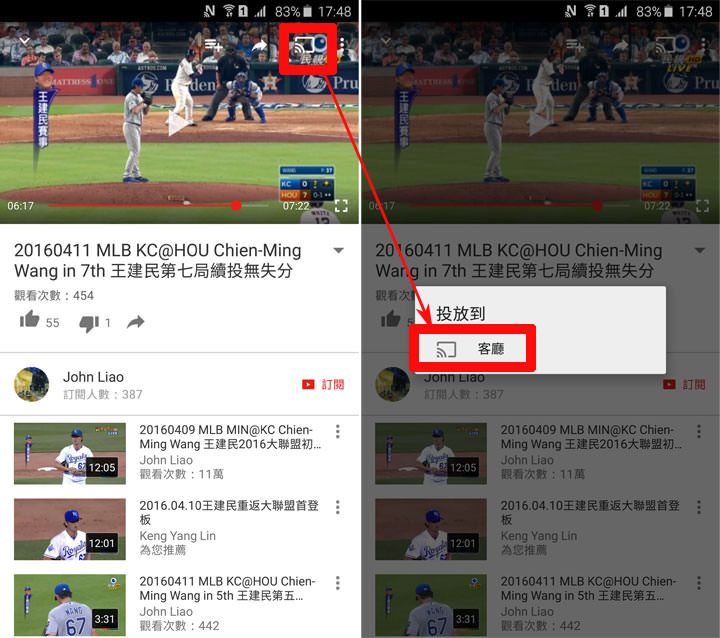Expand video description arrow in left screen
Image resolution: width=720 pixels, height=638 pixels.
click(338, 250)
